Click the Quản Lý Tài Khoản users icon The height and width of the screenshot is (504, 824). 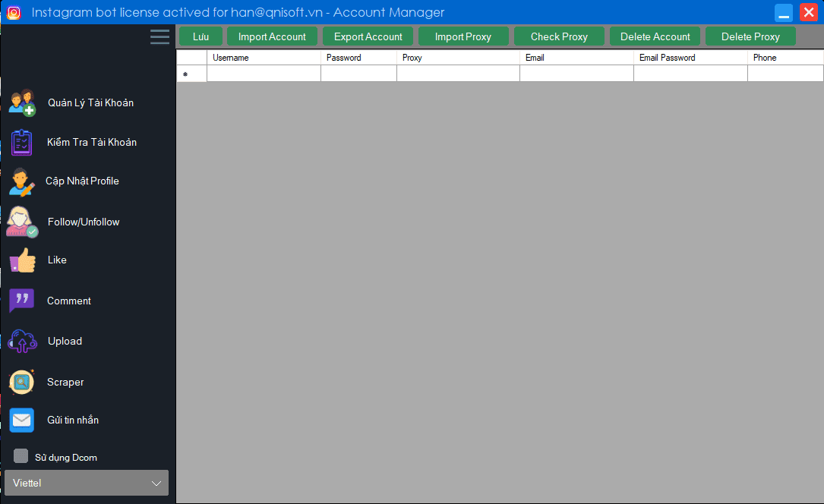click(22, 102)
